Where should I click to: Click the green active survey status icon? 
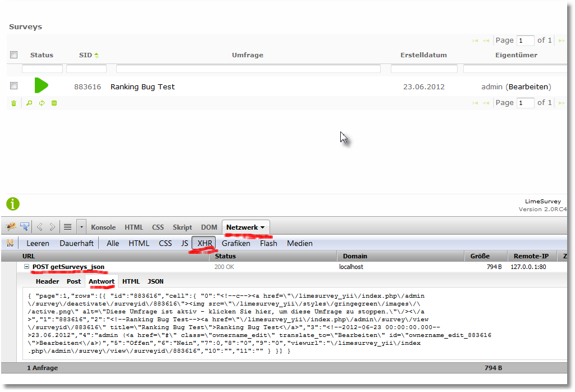click(41, 85)
